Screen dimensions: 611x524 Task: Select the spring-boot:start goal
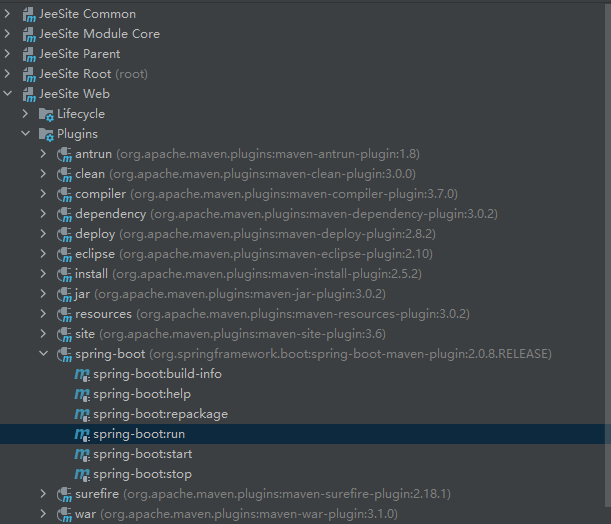[143, 454]
